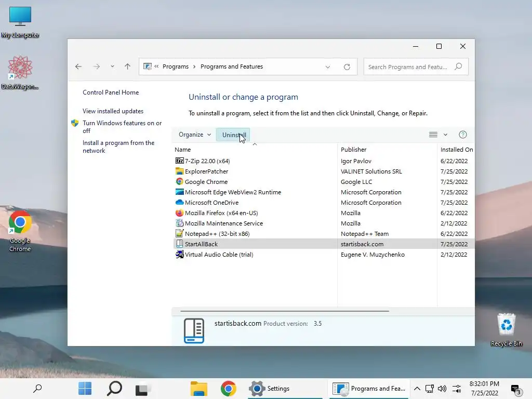Click the Google LLC publisher cell
The image size is (532, 399).
click(356, 182)
